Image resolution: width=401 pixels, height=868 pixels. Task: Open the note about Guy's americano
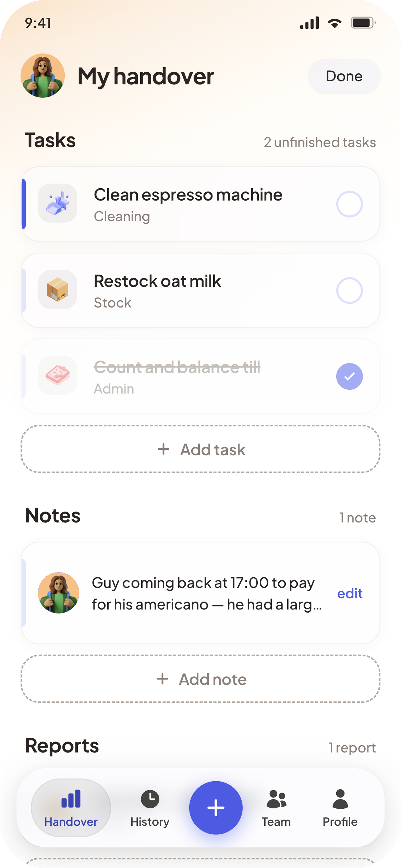(x=200, y=593)
